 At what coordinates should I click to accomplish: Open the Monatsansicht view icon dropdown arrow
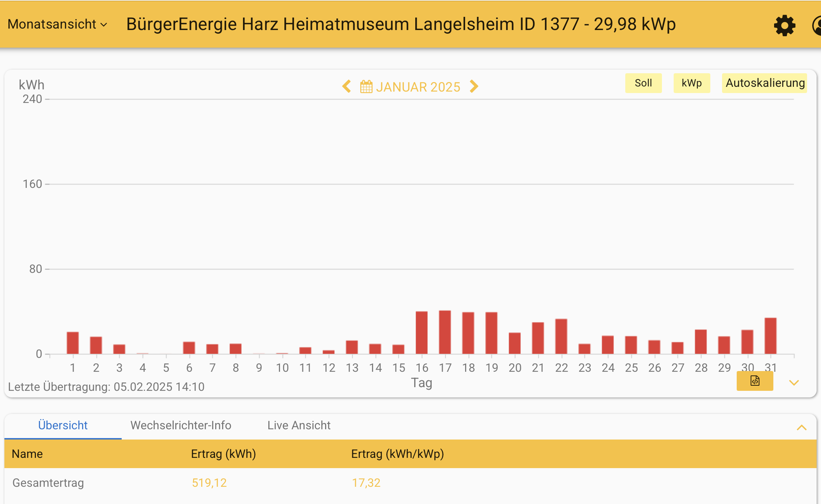(x=104, y=25)
